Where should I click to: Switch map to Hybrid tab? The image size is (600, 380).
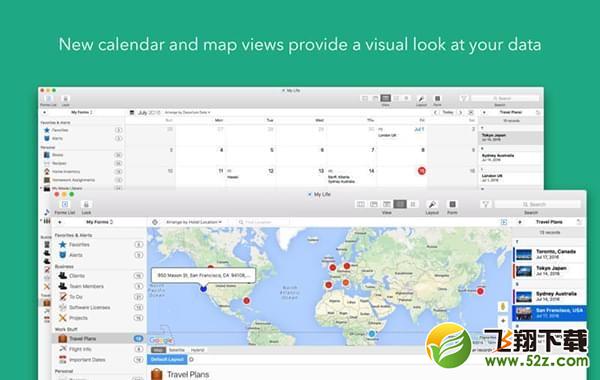point(197,350)
